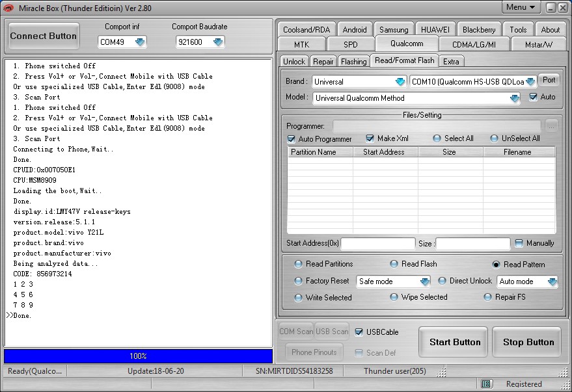
Task: Toggle the Auto checkbox next to Model
Action: pyautogui.click(x=534, y=97)
